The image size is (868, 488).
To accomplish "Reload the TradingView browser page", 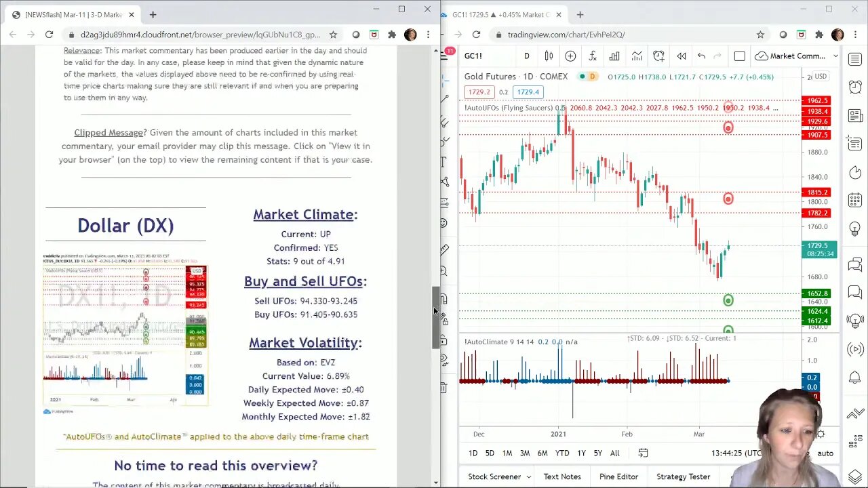I will coord(476,35).
